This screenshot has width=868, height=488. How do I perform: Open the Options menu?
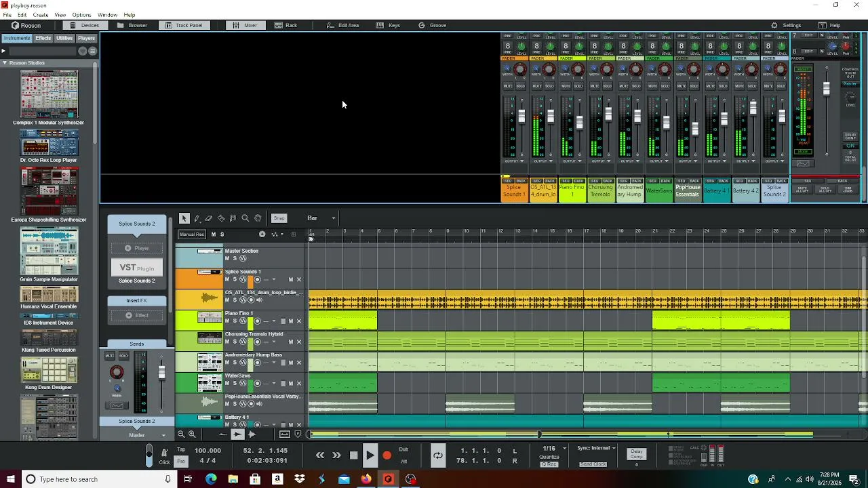tap(81, 15)
